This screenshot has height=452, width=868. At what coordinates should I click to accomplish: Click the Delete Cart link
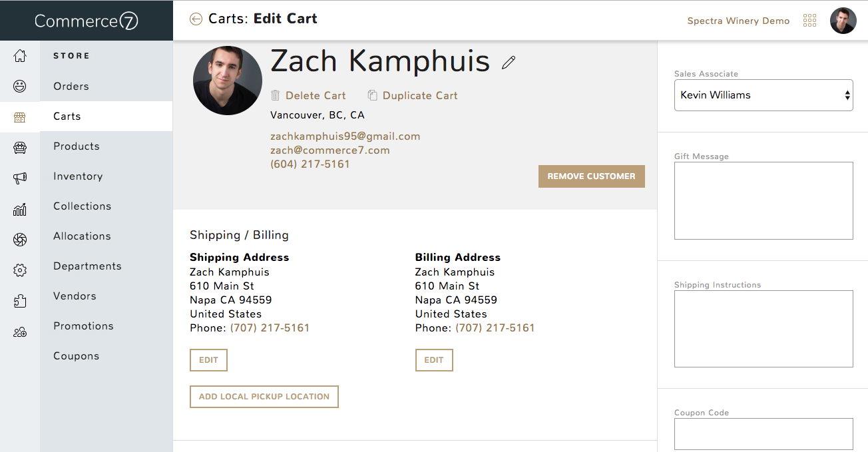click(308, 96)
